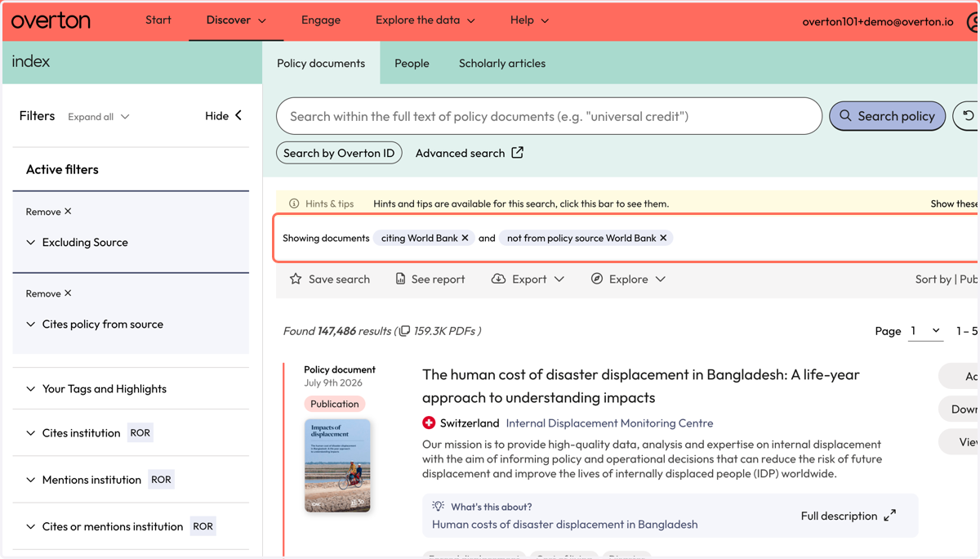Screen dimensions: 980x559
Task: Expand Cites policy from source filter
Action: pos(95,324)
